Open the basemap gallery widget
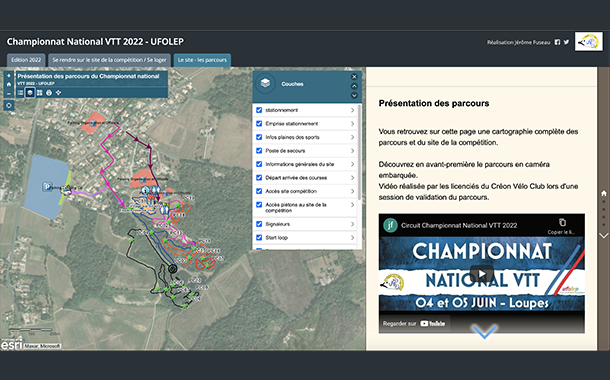This screenshot has height=380, width=610. coord(39,93)
